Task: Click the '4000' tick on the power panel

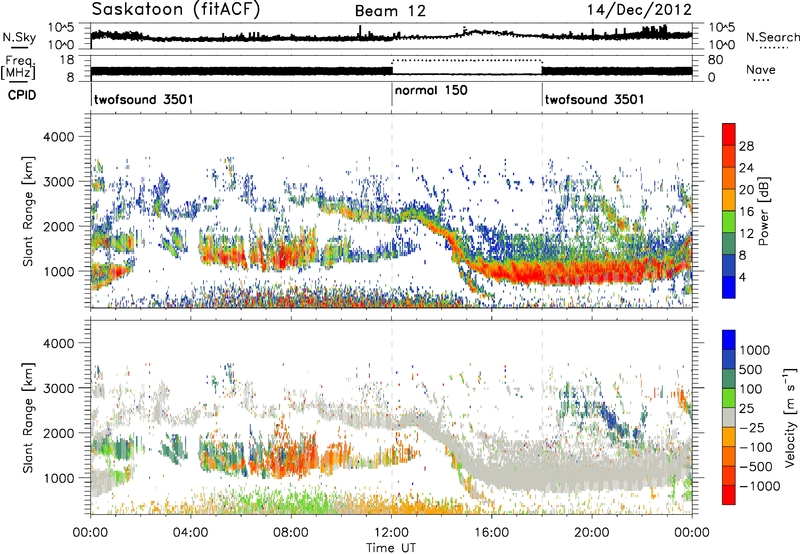Action: pos(59,137)
